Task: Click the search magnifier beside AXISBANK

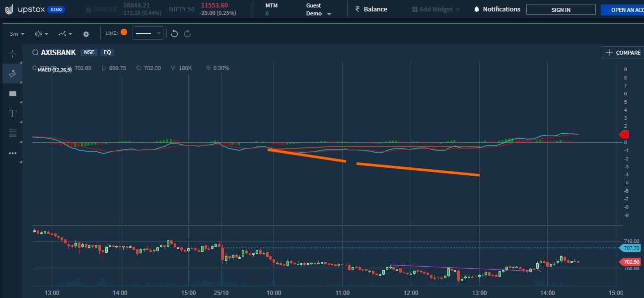Action: 36,53
